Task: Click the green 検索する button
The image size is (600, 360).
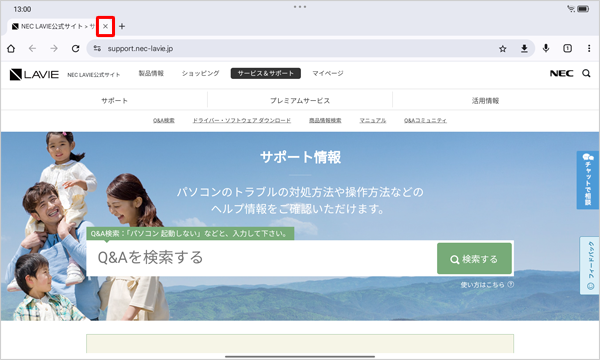Action: point(474,259)
